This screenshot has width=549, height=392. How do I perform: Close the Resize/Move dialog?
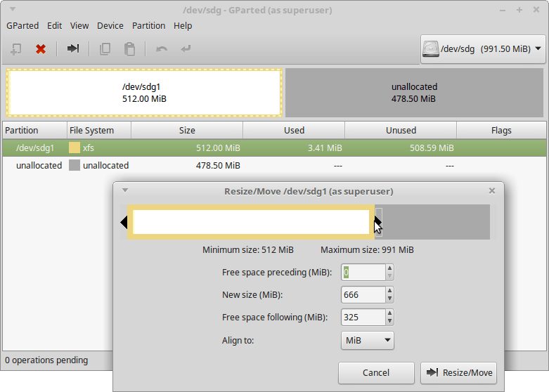(492, 191)
